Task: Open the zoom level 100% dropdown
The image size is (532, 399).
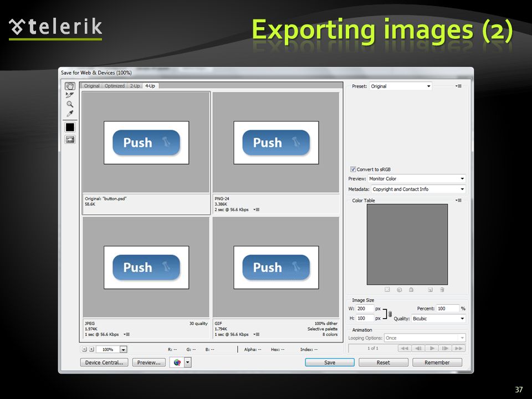Action: pyautogui.click(x=123, y=350)
